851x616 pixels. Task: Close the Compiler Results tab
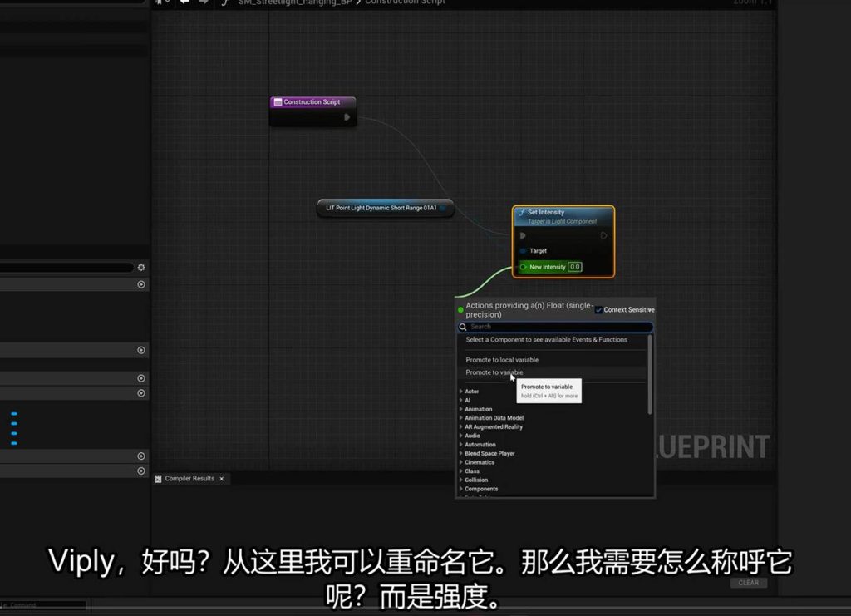point(222,479)
